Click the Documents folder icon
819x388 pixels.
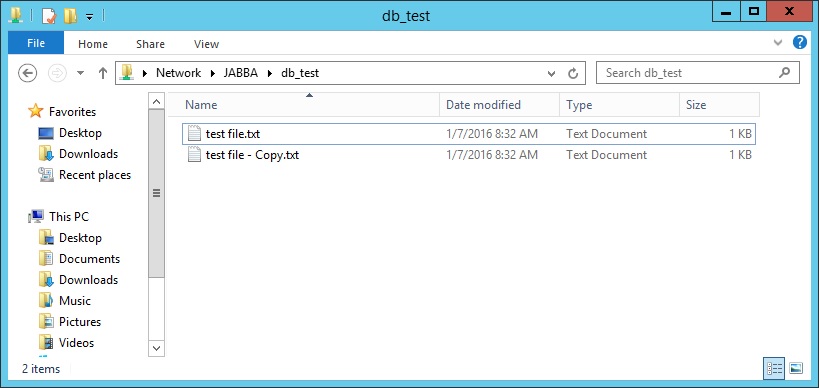point(46,258)
